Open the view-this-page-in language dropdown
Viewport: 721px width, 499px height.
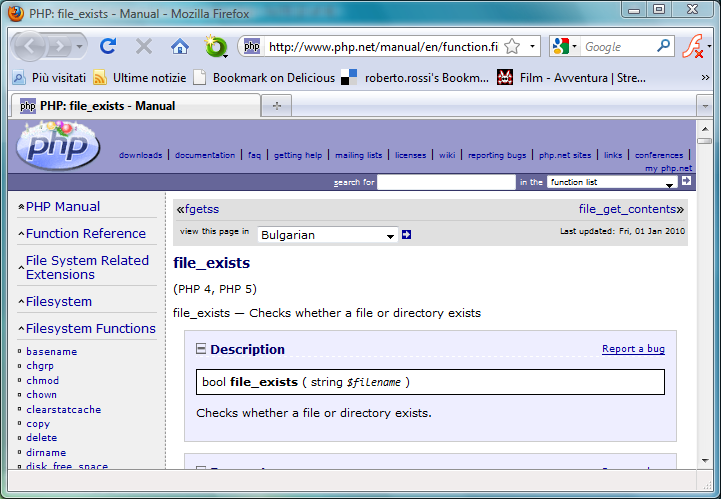click(327, 235)
